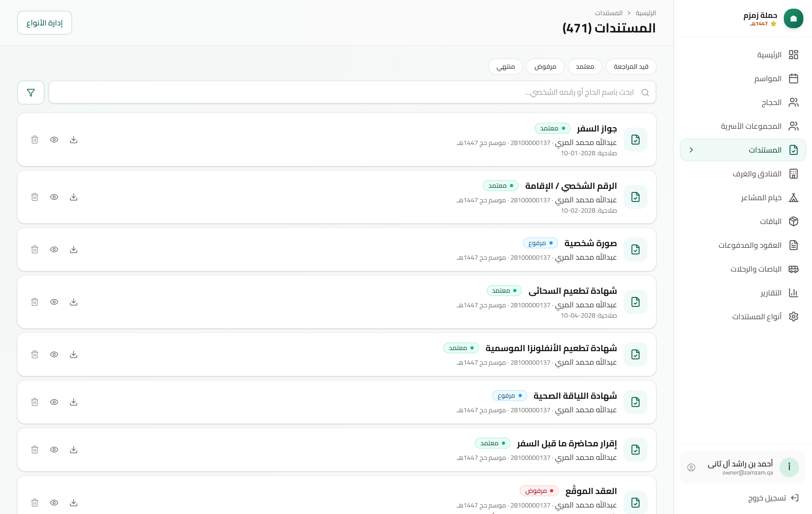Screen dimensions: 812x514
Task: Open the filter options button
Action: [31, 92]
